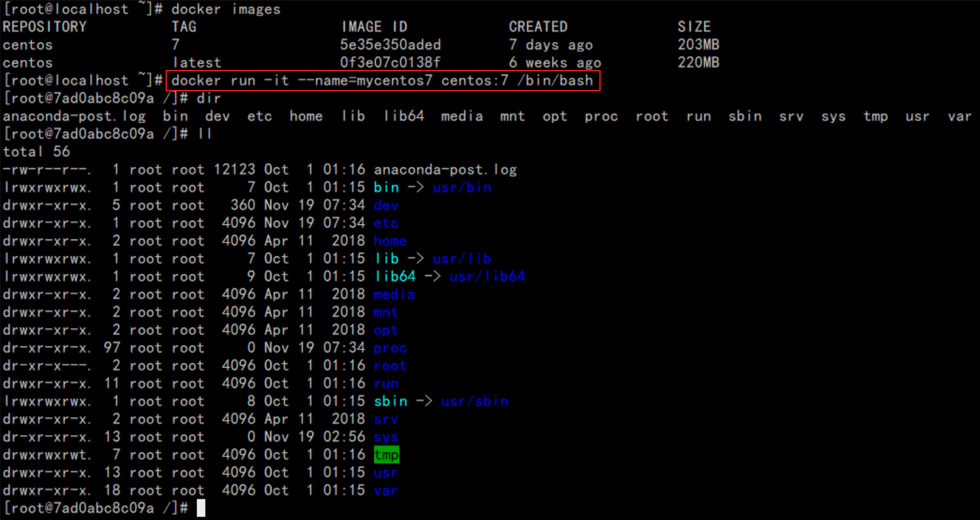This screenshot has height=520, width=980.
Task: Click the SIZE column header
Action: pos(694,27)
